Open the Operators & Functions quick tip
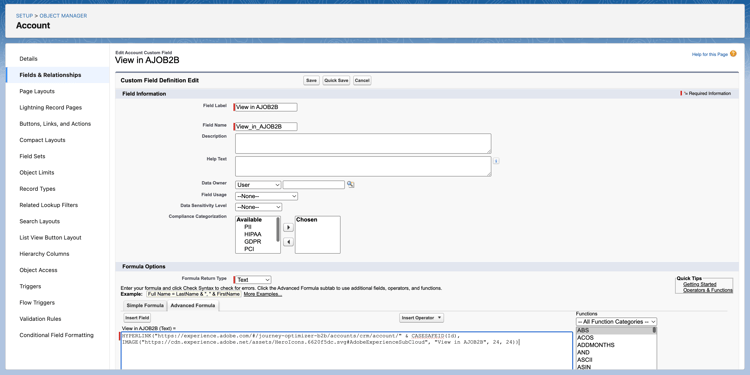The image size is (750, 375). pos(707,290)
